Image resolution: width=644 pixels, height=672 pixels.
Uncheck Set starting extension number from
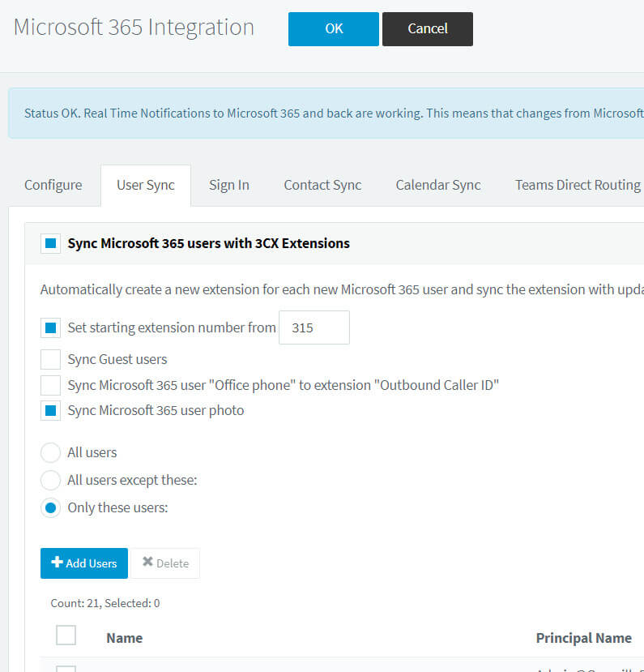(x=50, y=327)
